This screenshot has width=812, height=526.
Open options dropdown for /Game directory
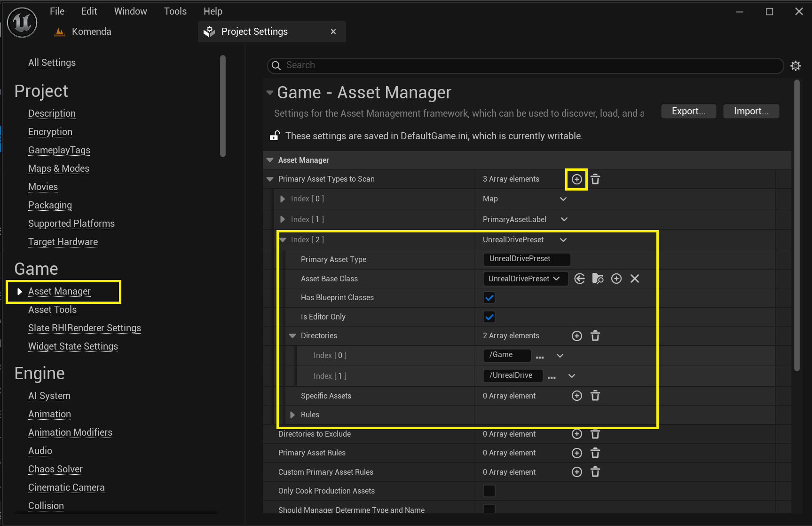click(x=560, y=356)
